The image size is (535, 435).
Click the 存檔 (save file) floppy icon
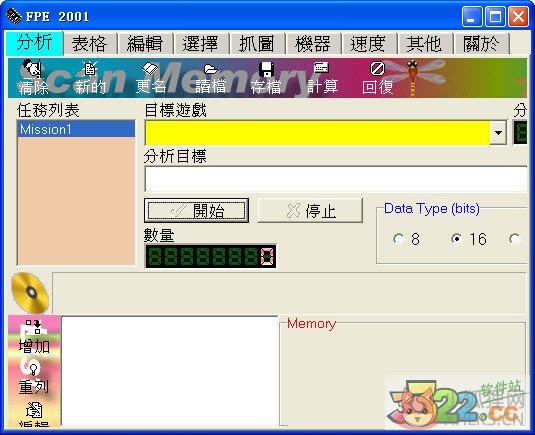266,78
